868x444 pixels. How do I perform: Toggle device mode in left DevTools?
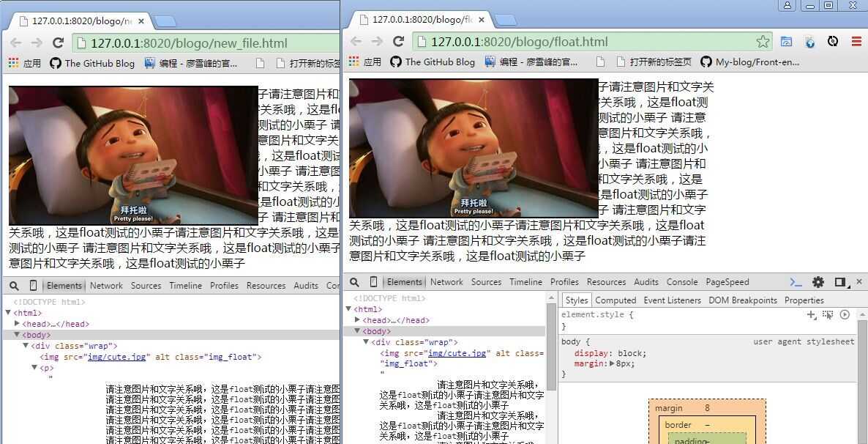tap(33, 286)
